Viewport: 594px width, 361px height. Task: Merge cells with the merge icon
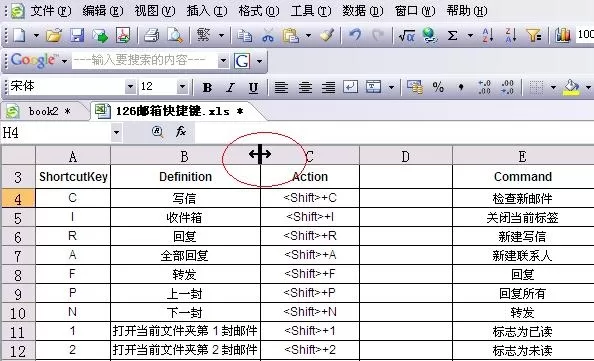[x=373, y=87]
